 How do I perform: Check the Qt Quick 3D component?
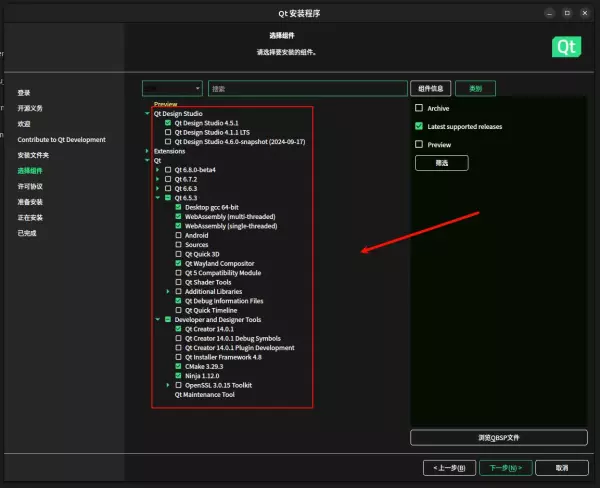pos(178,254)
